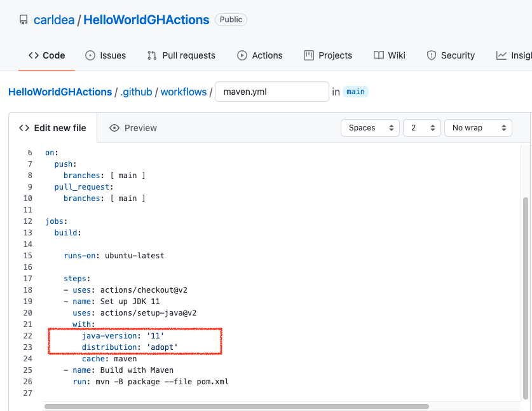
Task: Open the Issues tab
Action: click(106, 55)
